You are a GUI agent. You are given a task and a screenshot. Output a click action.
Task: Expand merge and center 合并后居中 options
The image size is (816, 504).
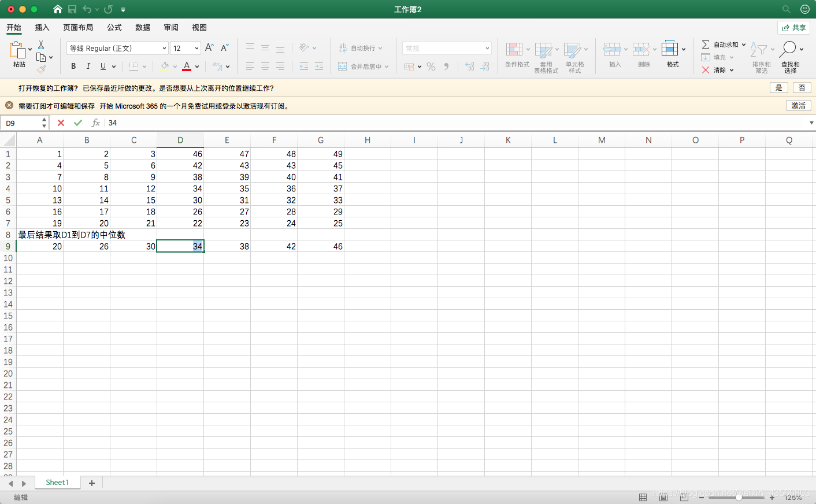point(387,66)
